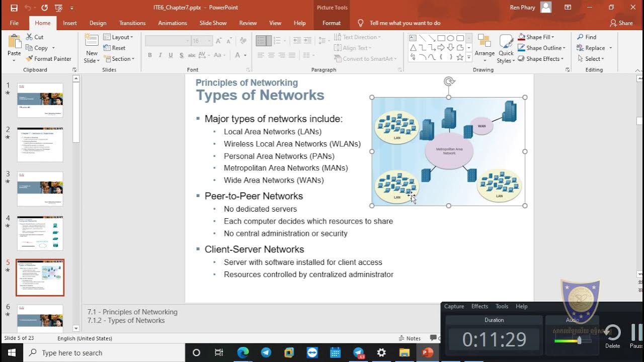The width and height of the screenshot is (644, 362).
Task: Cut the selected picture
Action: (34, 37)
